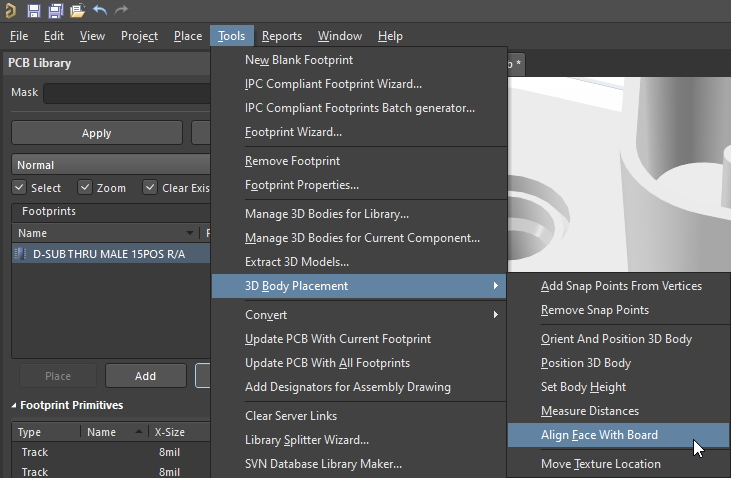Click the Apply button
The image size is (731, 478).
pos(97,133)
